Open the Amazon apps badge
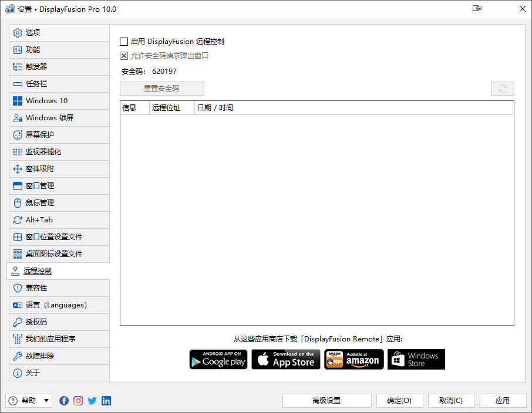Screen dimensions: 532x413 354,360
